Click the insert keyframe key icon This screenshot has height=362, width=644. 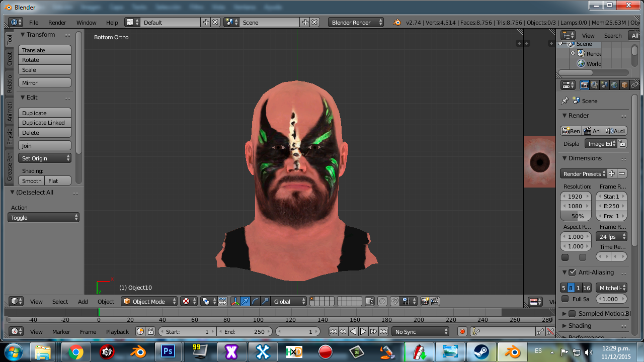(x=540, y=331)
